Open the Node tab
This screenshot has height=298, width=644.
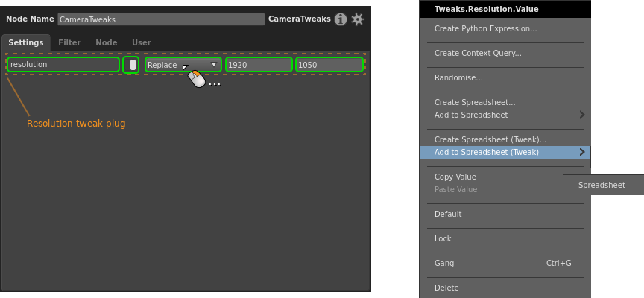click(107, 43)
